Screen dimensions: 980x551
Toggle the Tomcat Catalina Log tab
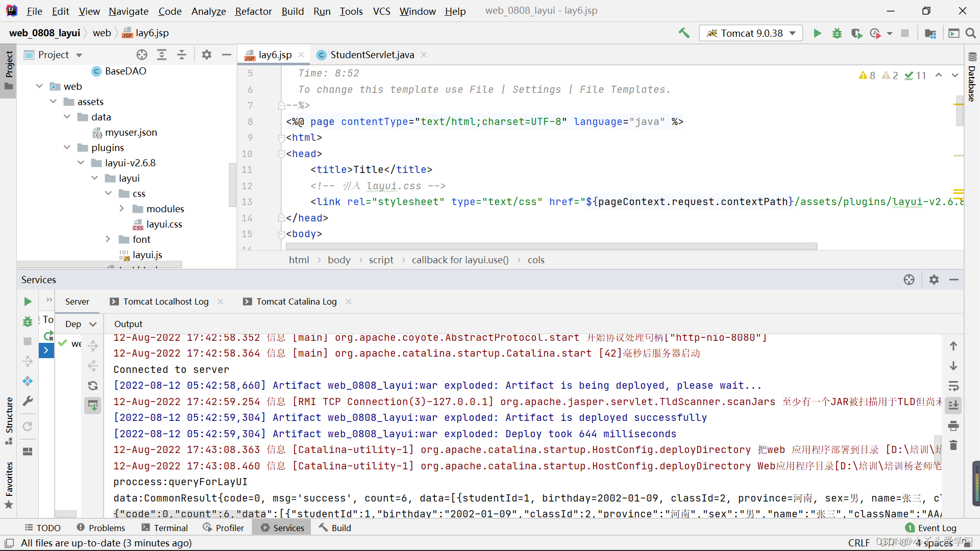[296, 300]
